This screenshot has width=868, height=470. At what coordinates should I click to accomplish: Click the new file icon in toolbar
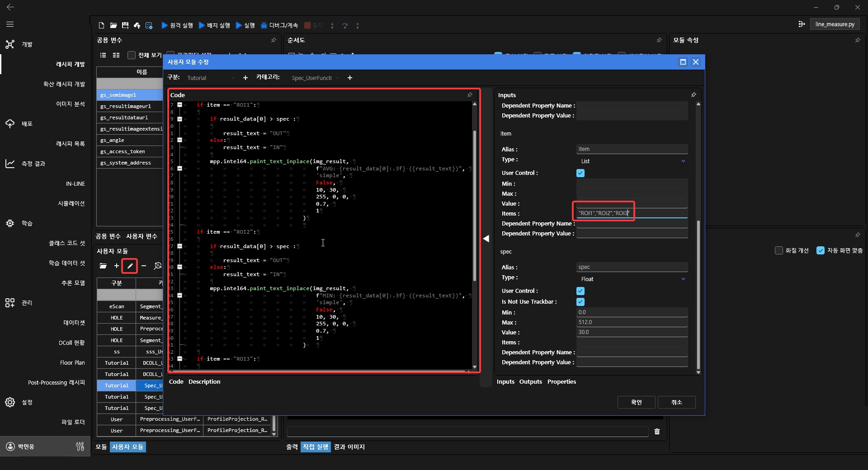[101, 25]
